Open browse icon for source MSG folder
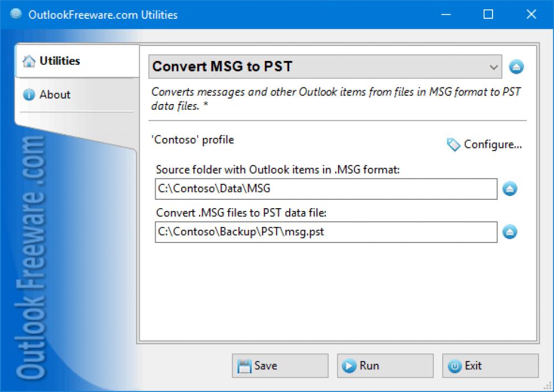554x392 pixels. click(x=510, y=189)
